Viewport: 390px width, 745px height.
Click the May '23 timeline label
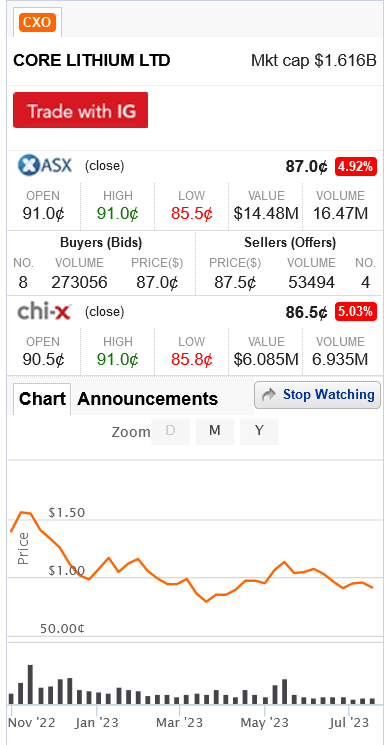pos(265,723)
